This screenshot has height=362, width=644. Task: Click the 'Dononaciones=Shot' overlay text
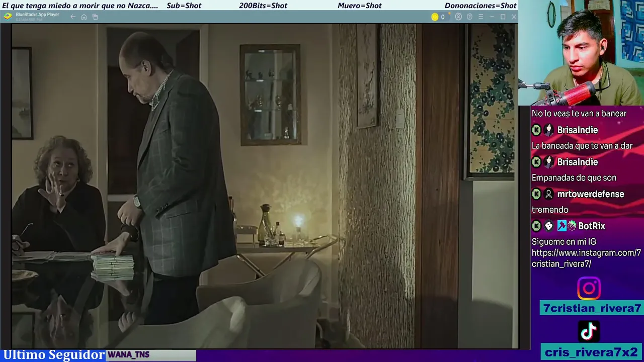point(480,6)
